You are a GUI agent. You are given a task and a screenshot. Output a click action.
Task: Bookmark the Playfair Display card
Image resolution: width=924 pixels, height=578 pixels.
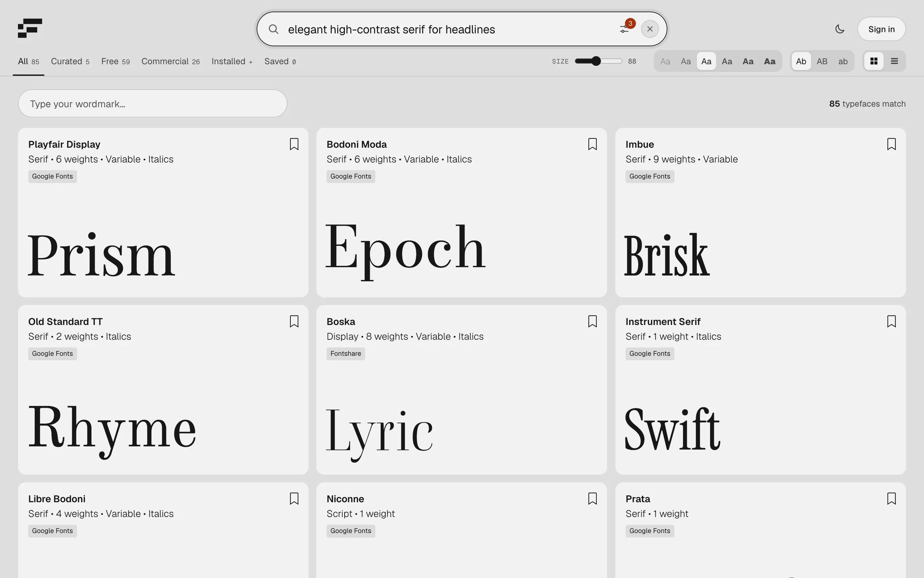pyautogui.click(x=294, y=144)
